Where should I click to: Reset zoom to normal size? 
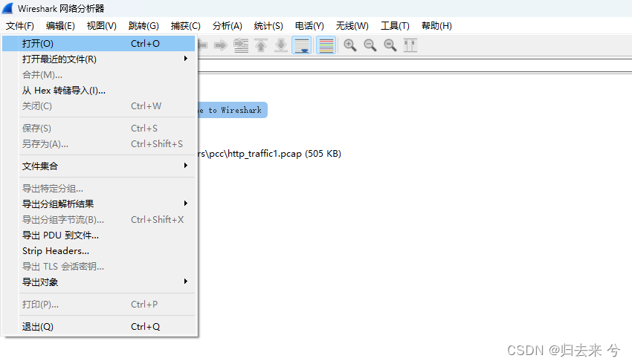[390, 45]
